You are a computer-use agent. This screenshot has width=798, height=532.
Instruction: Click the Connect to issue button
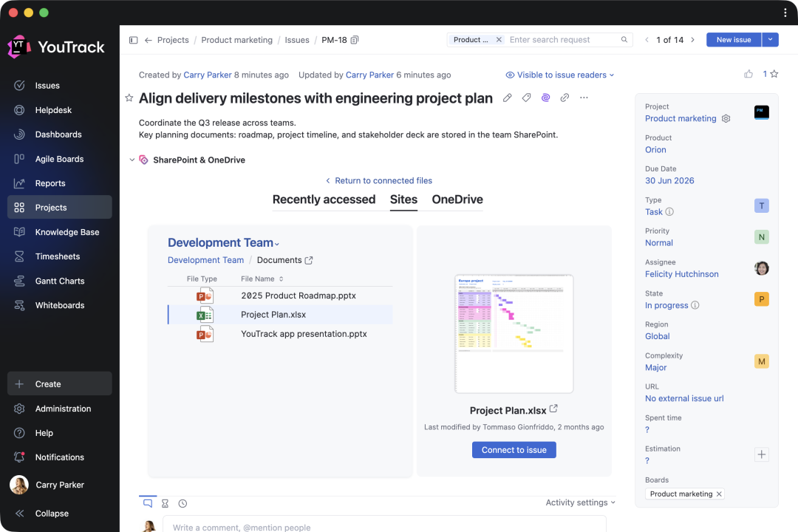514,450
